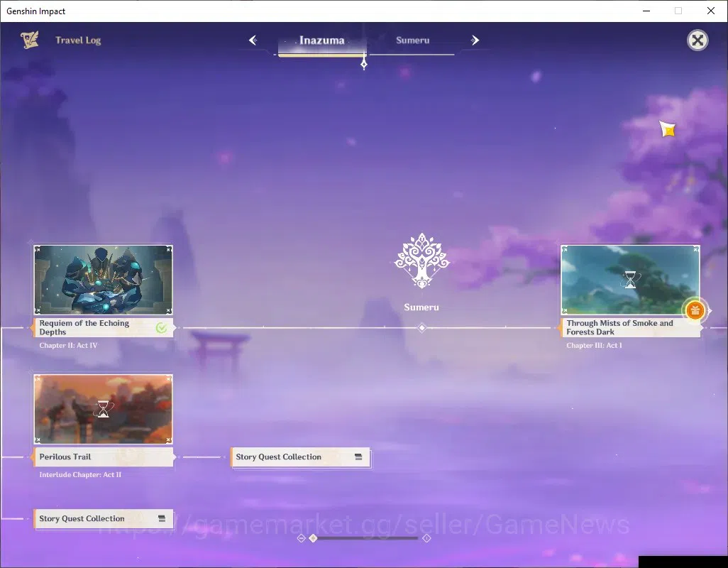Click the 'Interlude Chapter: Act II' text
This screenshot has width=728, height=568.
[80, 475]
